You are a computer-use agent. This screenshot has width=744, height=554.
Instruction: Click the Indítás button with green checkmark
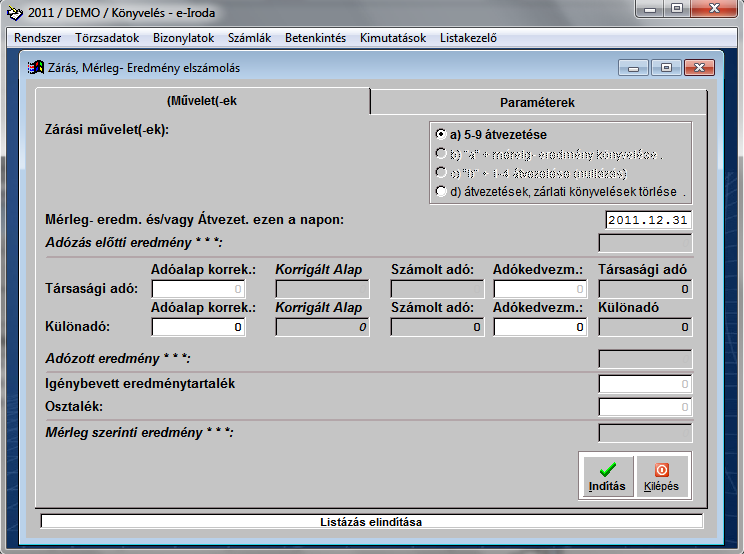(x=607, y=475)
